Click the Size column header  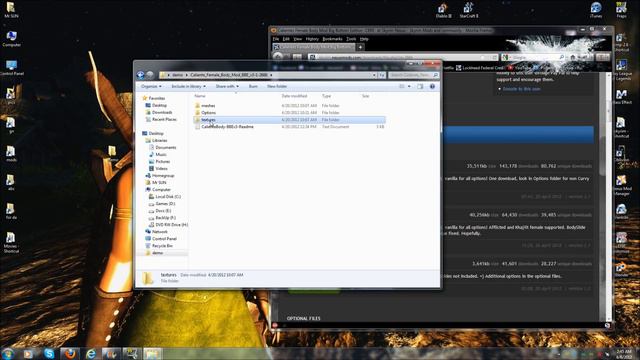(365, 96)
